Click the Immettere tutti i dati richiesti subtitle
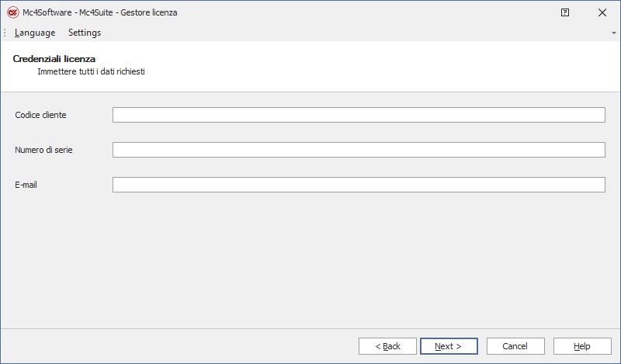621x364 pixels. (92, 71)
